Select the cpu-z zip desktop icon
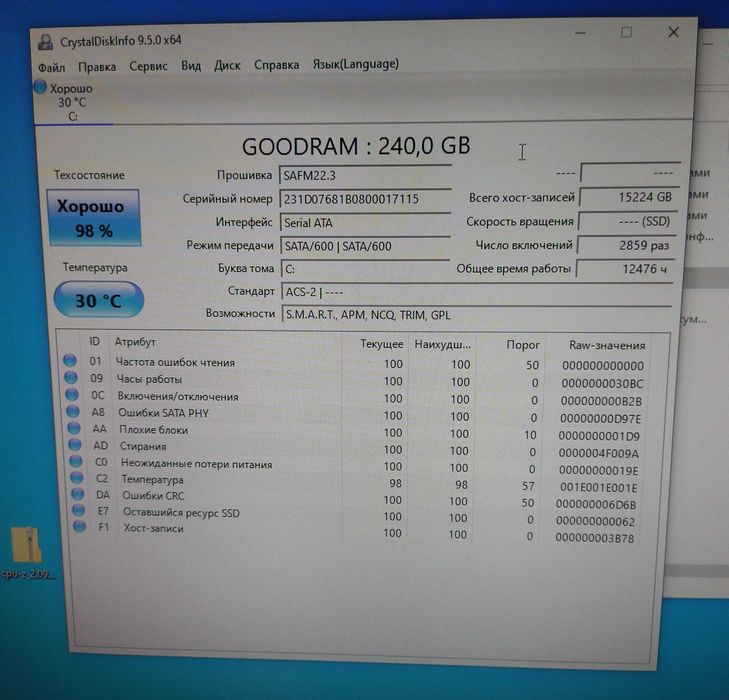 click(27, 553)
